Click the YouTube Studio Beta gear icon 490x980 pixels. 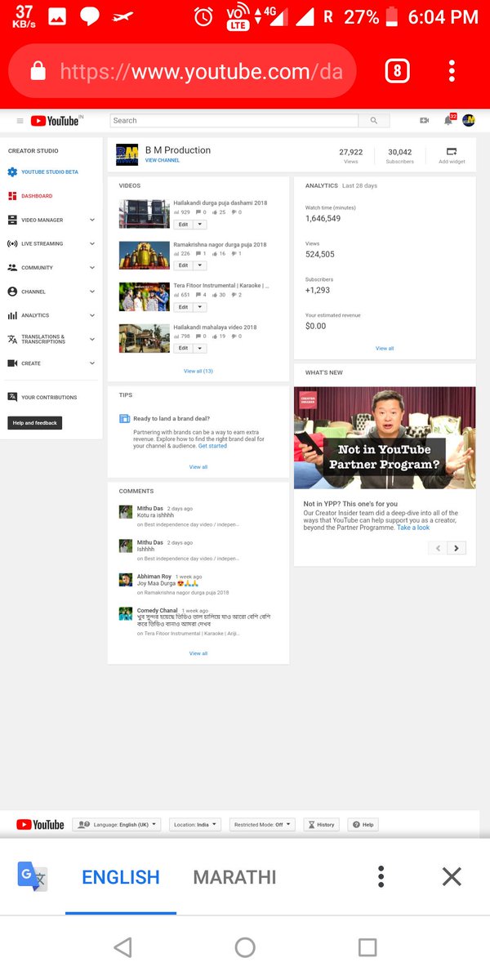12,172
